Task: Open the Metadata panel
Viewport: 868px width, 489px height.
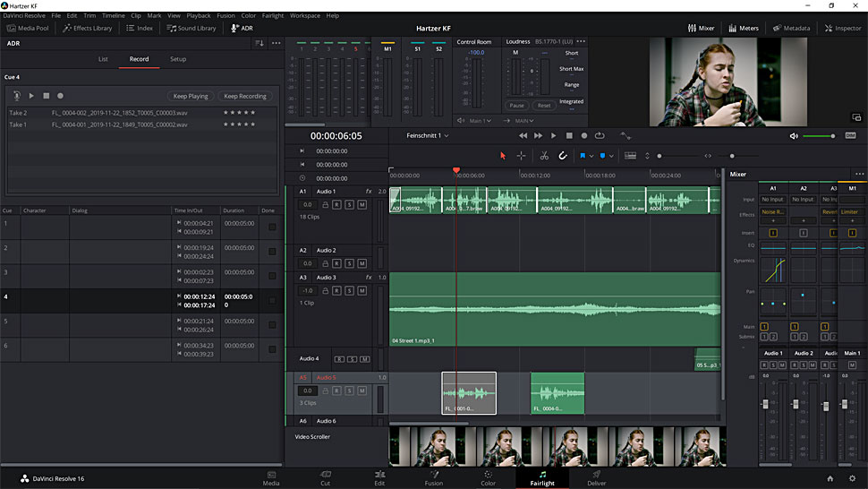Action: tap(791, 29)
